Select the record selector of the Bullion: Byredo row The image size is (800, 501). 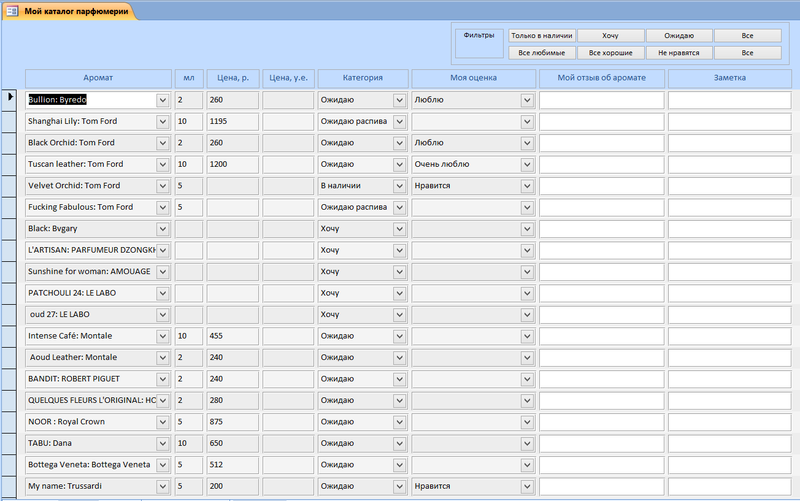(9, 100)
